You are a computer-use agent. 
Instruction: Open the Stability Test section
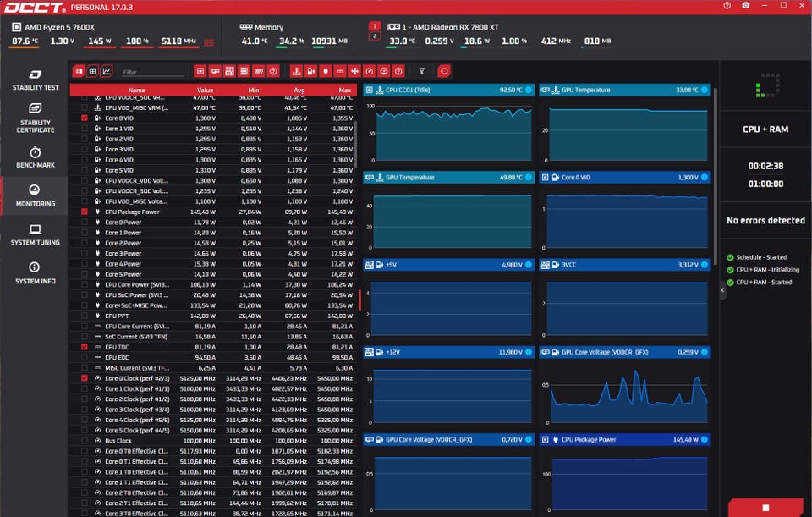35,80
